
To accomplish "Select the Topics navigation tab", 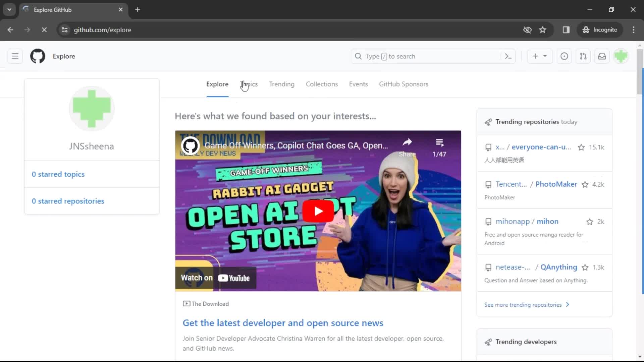I will tap(249, 84).
